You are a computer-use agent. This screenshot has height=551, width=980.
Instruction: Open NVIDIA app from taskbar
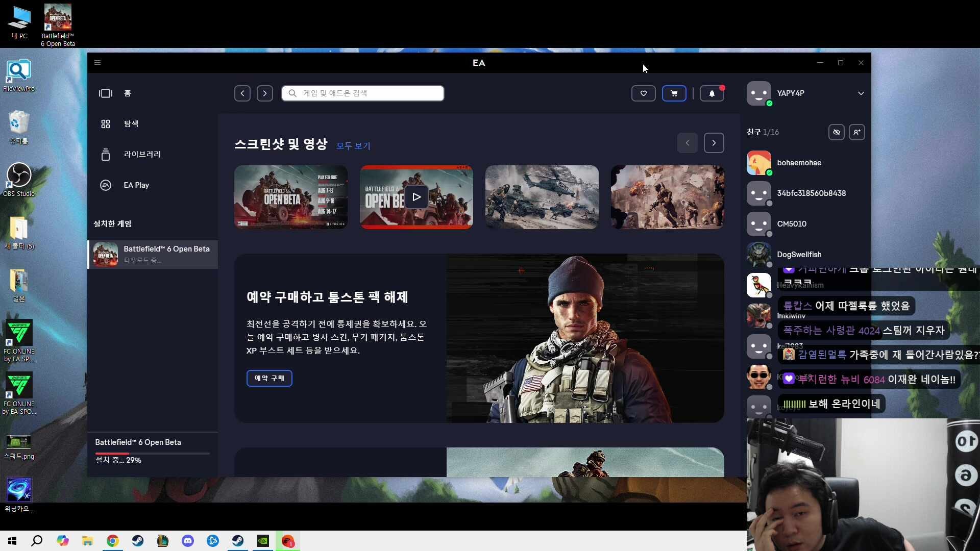(263, 541)
